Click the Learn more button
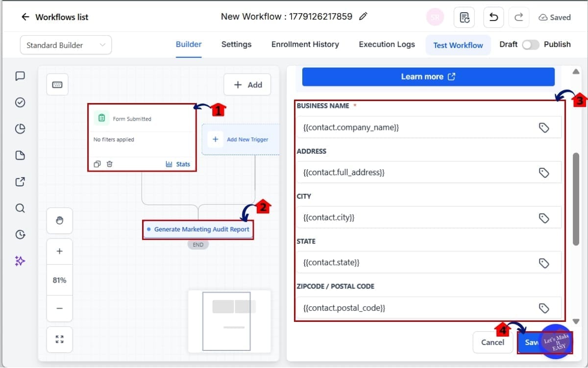The height and width of the screenshot is (368, 588). [428, 77]
